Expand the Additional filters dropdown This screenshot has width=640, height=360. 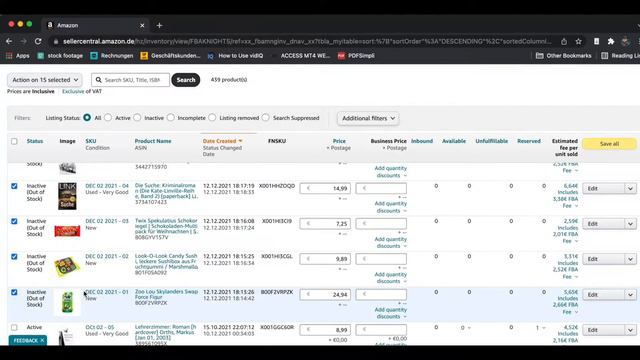pos(368,118)
